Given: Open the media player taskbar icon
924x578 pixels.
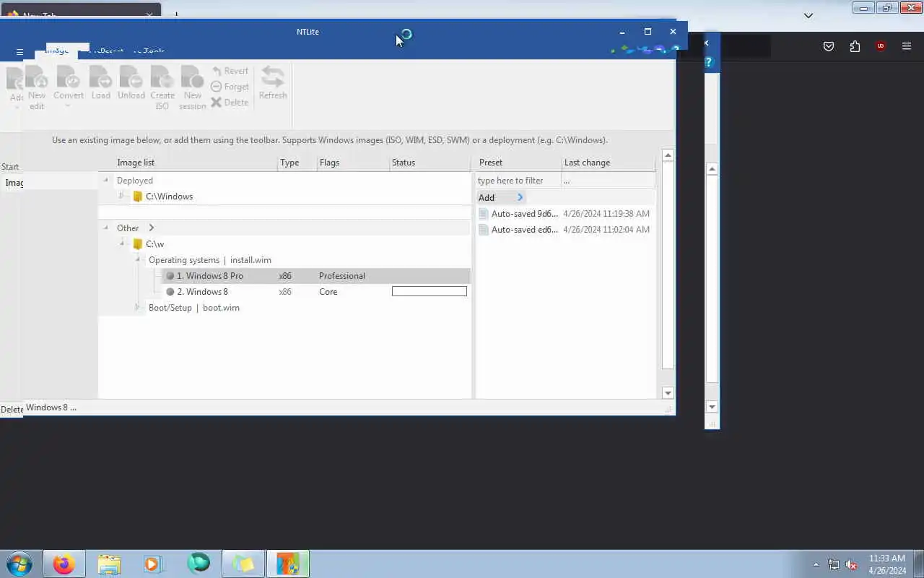Looking at the screenshot, I should (154, 564).
